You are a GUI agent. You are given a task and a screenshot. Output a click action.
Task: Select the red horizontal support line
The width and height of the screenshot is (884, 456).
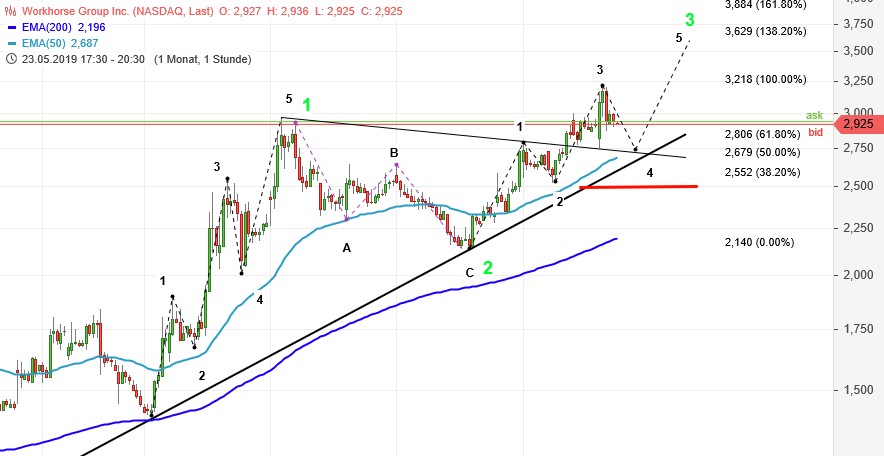coord(638,186)
